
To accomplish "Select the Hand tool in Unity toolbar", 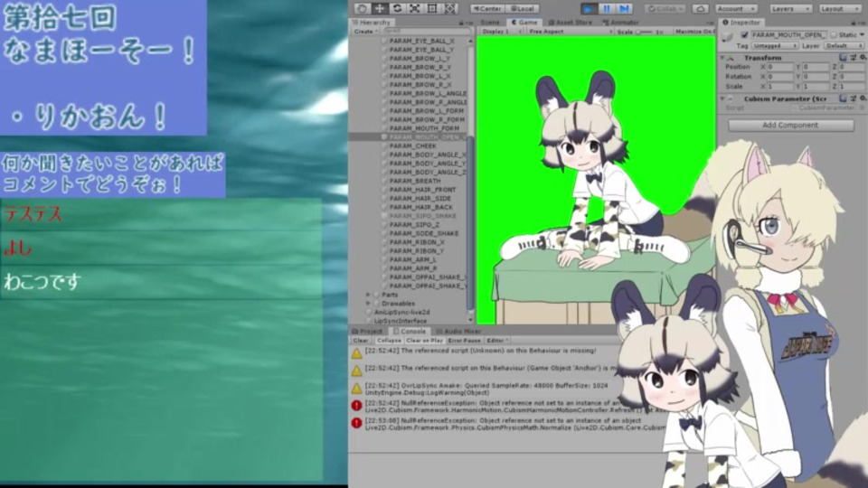I will click(362, 8).
